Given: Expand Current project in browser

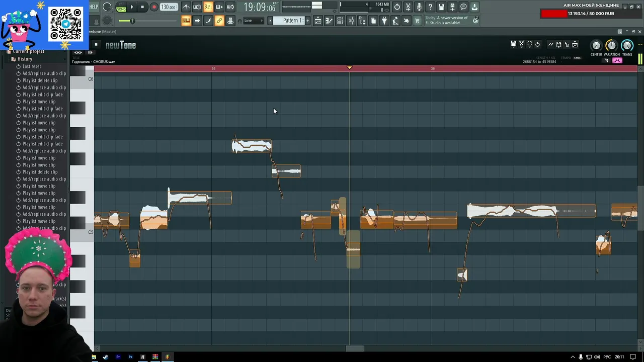Looking at the screenshot, I should (x=28, y=51).
